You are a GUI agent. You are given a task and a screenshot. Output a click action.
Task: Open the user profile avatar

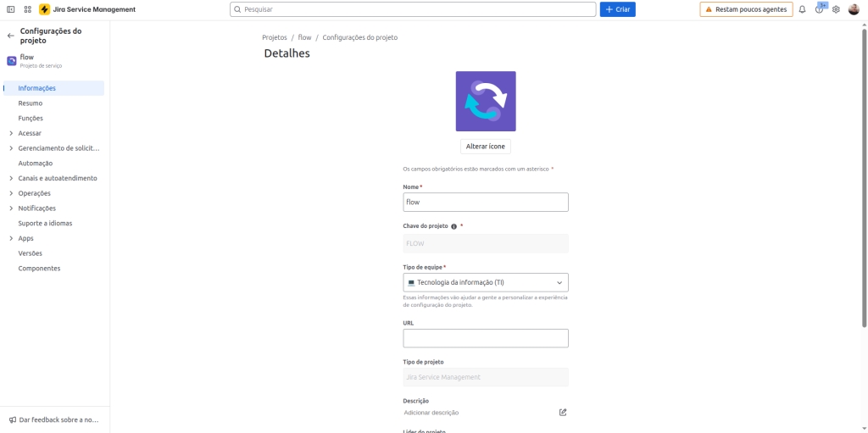tap(854, 9)
